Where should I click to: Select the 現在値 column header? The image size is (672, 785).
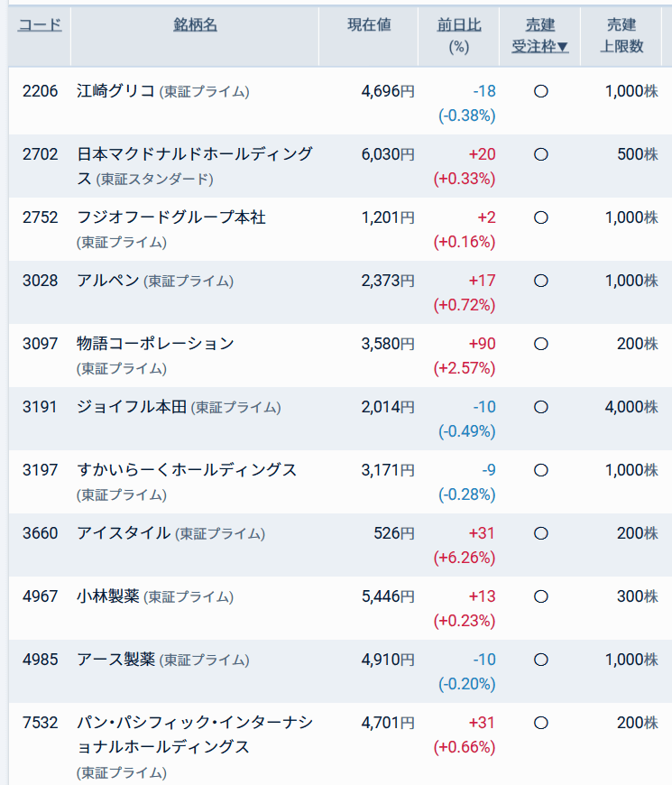pos(369,24)
